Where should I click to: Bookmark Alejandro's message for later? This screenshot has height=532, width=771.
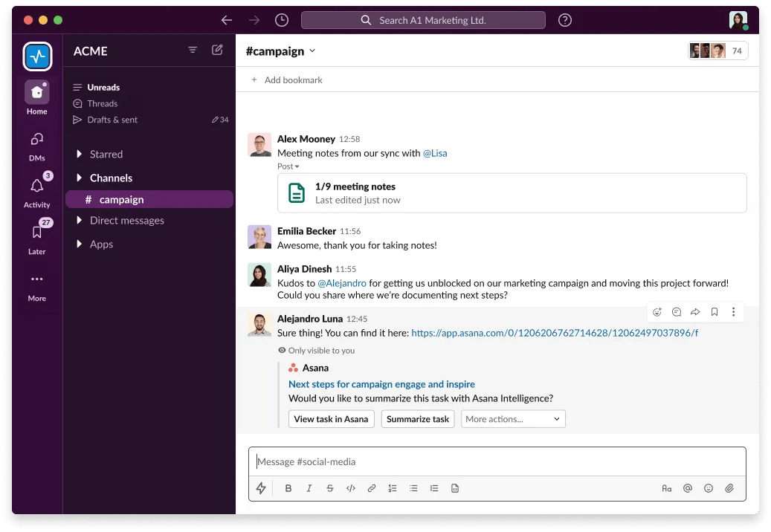pyautogui.click(x=714, y=312)
